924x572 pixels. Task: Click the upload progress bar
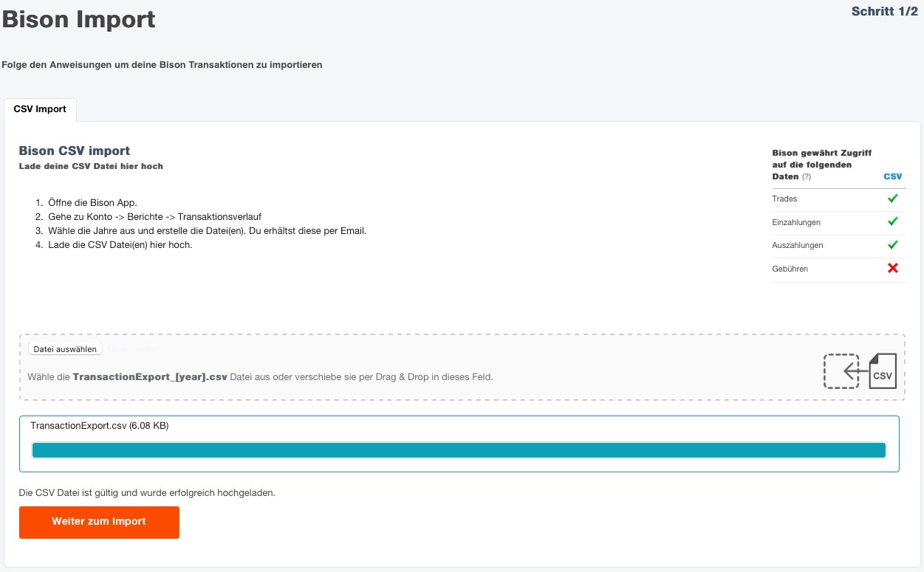pos(459,450)
